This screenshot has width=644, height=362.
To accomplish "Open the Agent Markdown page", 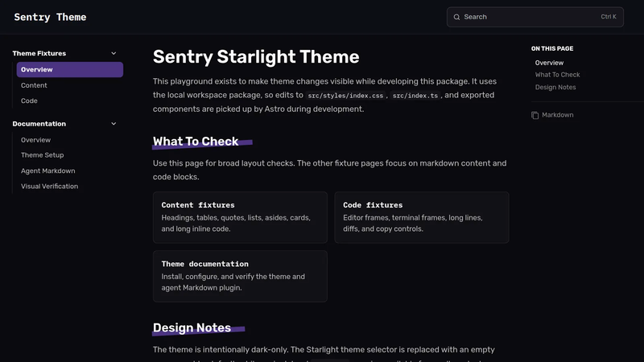I will (x=48, y=171).
